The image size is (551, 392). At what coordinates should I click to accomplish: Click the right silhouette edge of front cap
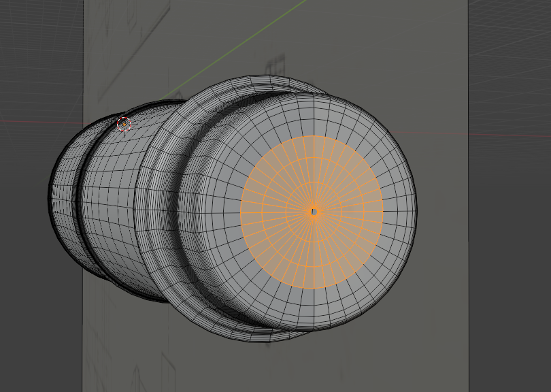click(x=416, y=211)
